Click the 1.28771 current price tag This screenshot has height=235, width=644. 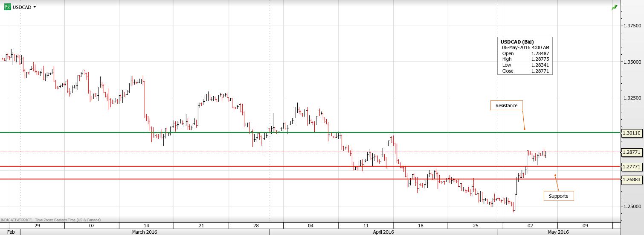(632, 152)
